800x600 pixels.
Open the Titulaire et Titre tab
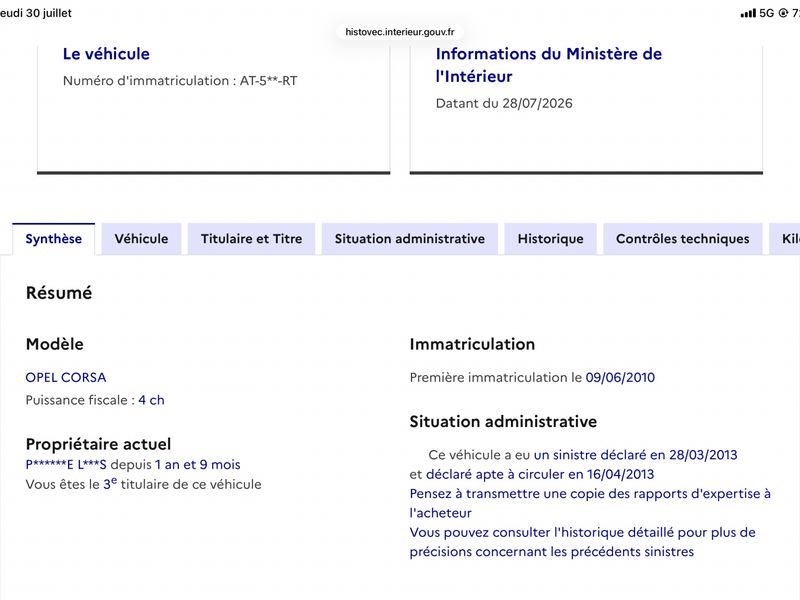point(252,239)
